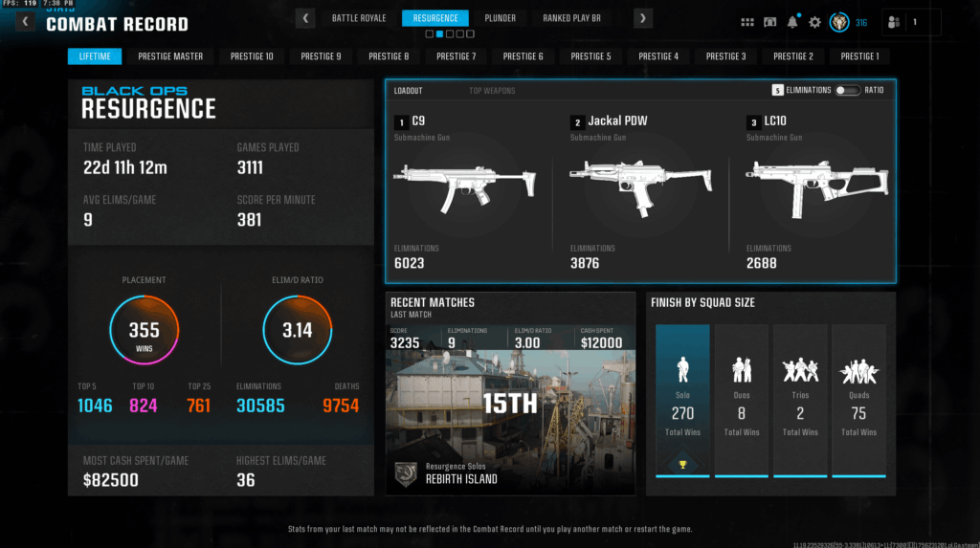View Prestige 1 stats
The image size is (980, 548).
859,56
